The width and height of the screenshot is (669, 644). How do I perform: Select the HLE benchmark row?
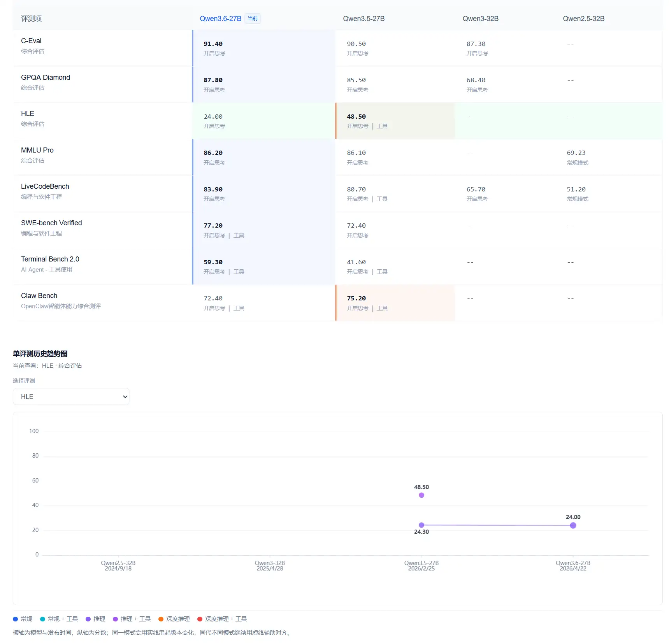click(x=28, y=114)
